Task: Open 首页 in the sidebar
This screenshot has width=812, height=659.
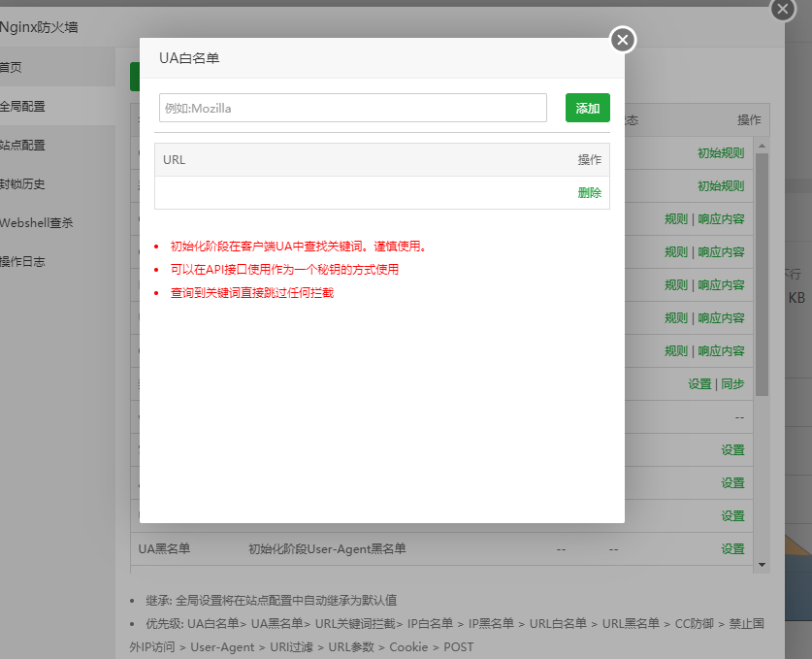Action: (x=57, y=67)
